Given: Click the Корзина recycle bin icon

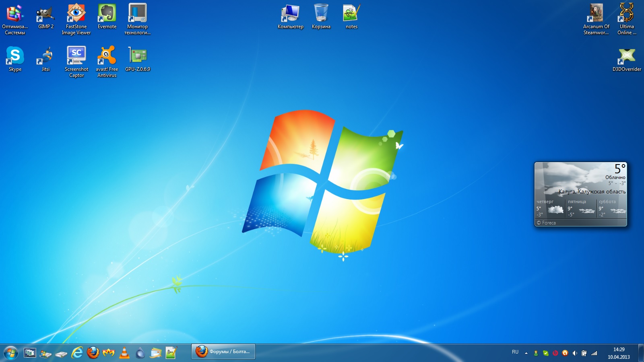Looking at the screenshot, I should tap(321, 17).
